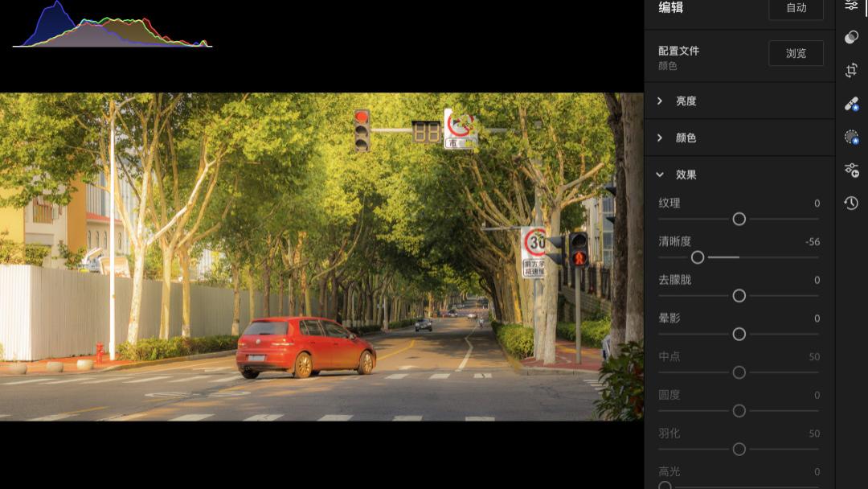Click the 清晰度 slider handle
Image resolution: width=868 pixels, height=489 pixels.
pos(698,257)
